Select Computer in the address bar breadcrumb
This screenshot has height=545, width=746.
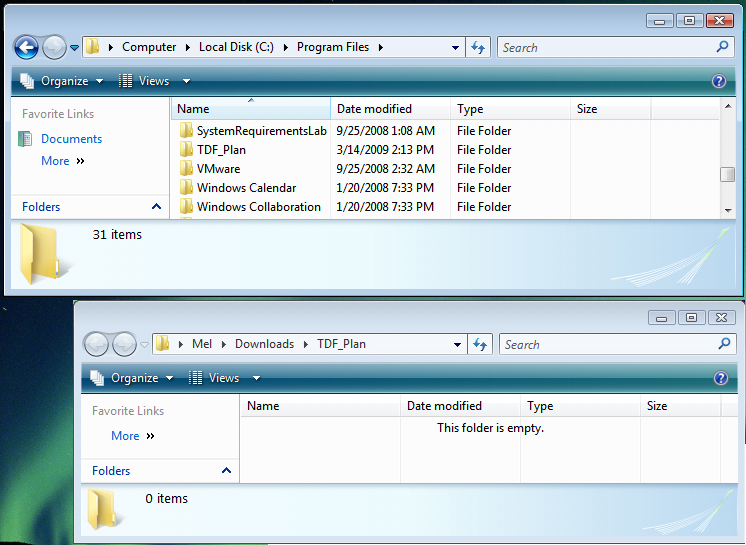tap(149, 47)
